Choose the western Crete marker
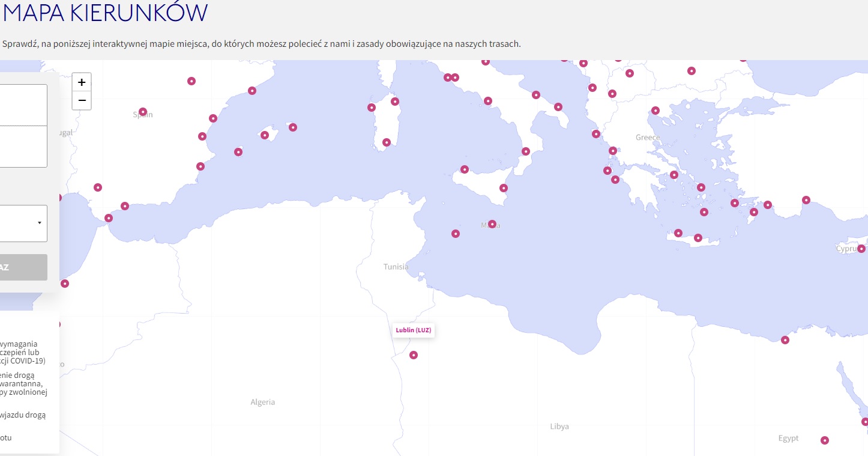The height and width of the screenshot is (456, 868). [x=678, y=233]
